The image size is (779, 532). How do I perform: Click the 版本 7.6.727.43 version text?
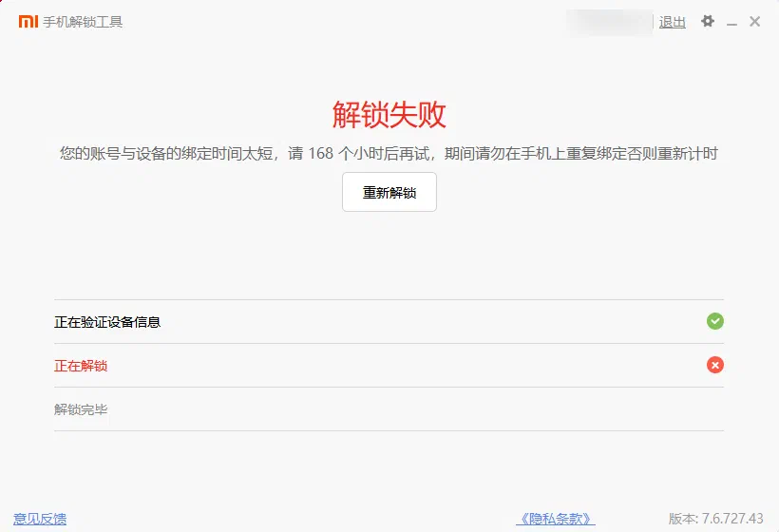click(715, 519)
